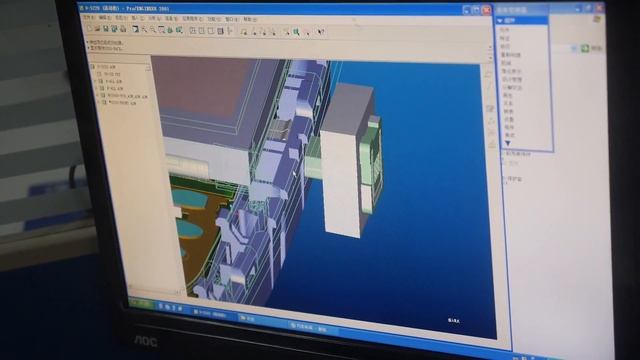Choose 设置 in the Menu Manager
This screenshot has height=360, width=640.
(509, 119)
